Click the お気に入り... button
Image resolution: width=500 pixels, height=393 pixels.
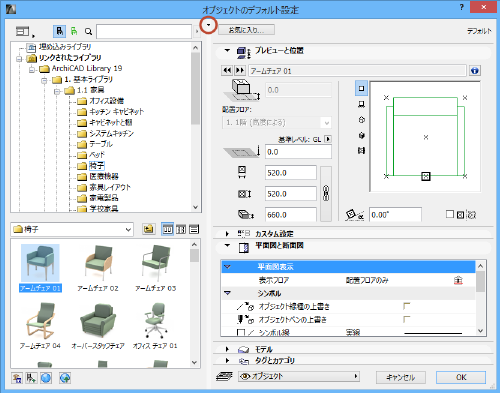pos(246,30)
